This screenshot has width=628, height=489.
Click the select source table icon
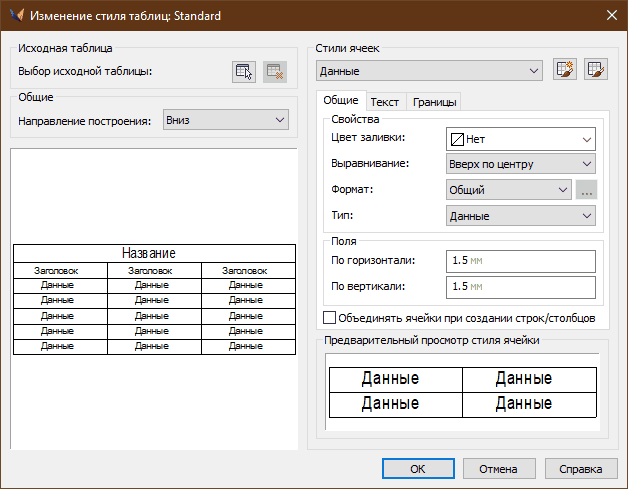pyautogui.click(x=243, y=71)
